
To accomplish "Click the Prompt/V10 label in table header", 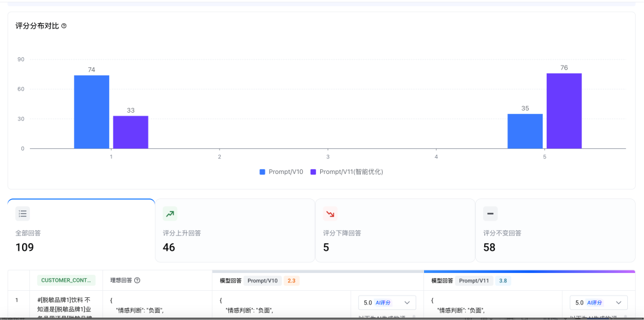I will point(262,280).
